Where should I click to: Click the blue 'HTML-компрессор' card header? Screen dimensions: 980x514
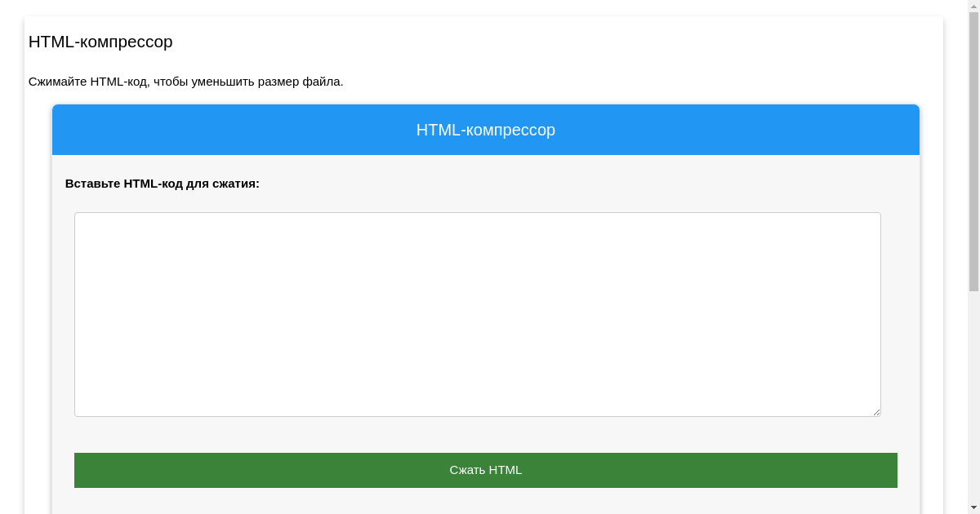485,130
